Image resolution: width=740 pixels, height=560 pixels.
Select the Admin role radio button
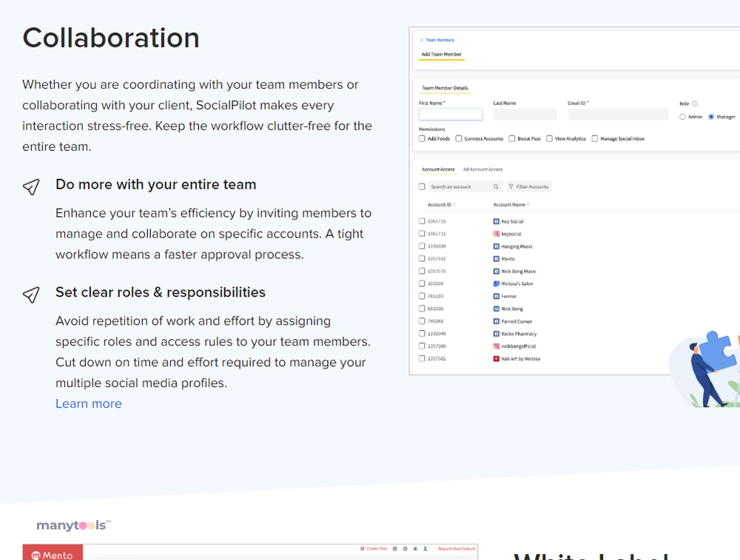coord(682,117)
